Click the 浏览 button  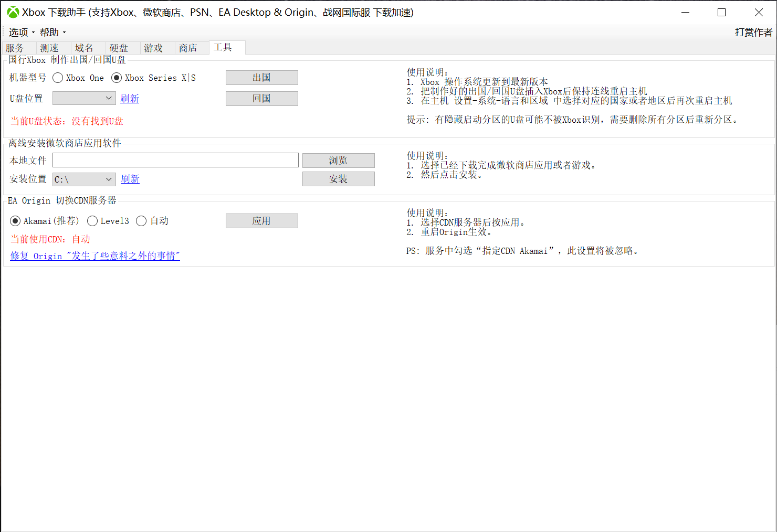click(338, 161)
